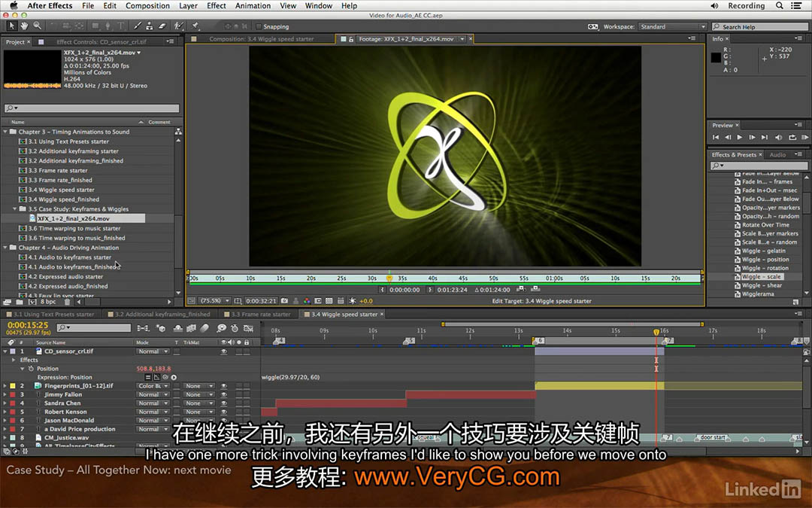Screen dimensions: 812x508
Task: Open the Graph Editor
Action: (249, 328)
